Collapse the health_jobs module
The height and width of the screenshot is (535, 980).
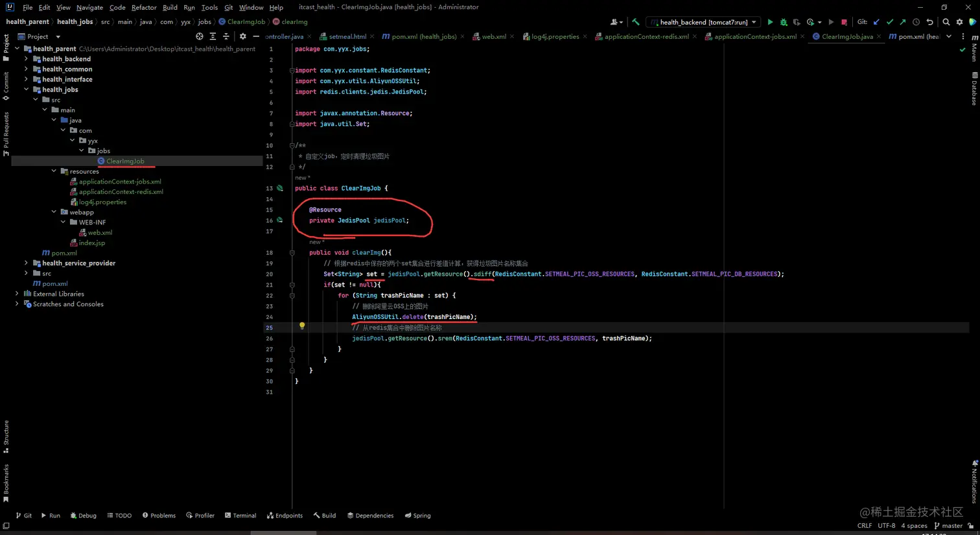tap(27, 89)
